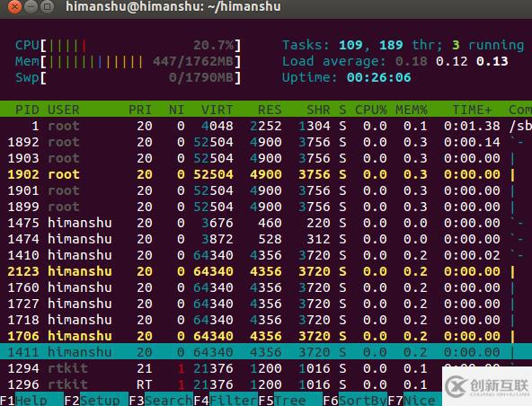Click the 20.7% CPU percentage
The width and height of the screenshot is (532, 406).
tap(213, 45)
